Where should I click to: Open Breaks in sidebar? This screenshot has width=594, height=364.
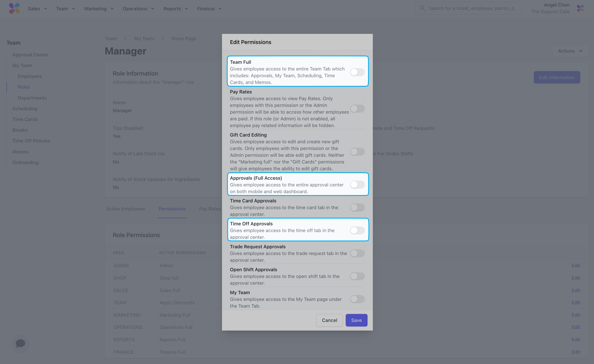[x=20, y=130]
